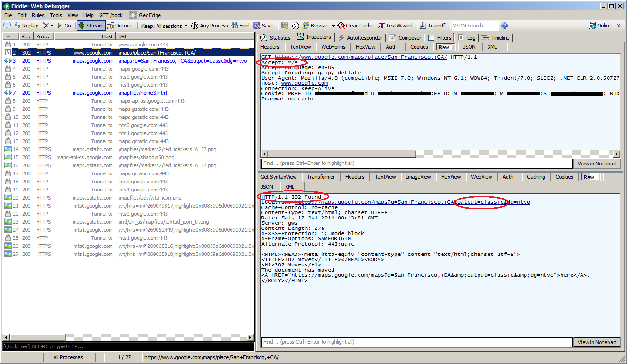Click into the QuickExec command box

[128, 346]
